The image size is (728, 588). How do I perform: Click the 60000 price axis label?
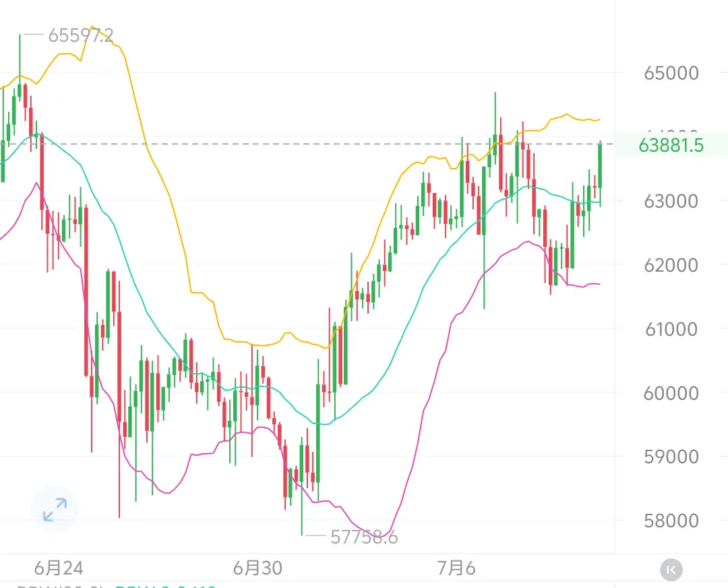tap(671, 393)
